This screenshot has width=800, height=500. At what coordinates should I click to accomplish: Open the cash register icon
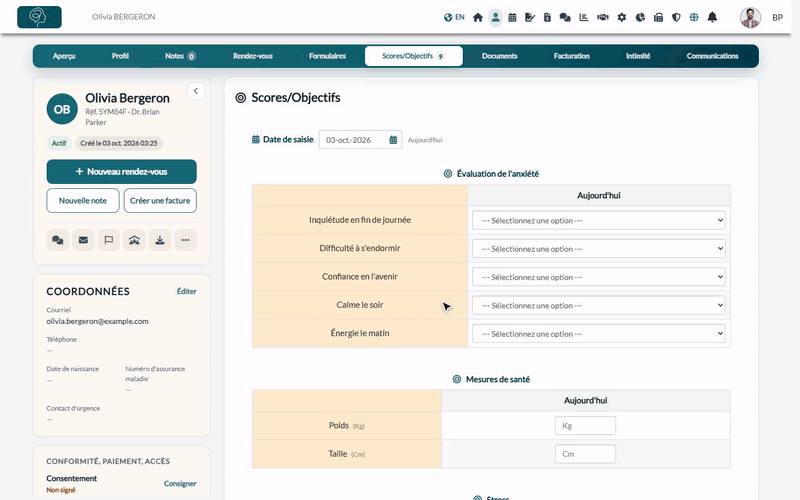point(658,17)
